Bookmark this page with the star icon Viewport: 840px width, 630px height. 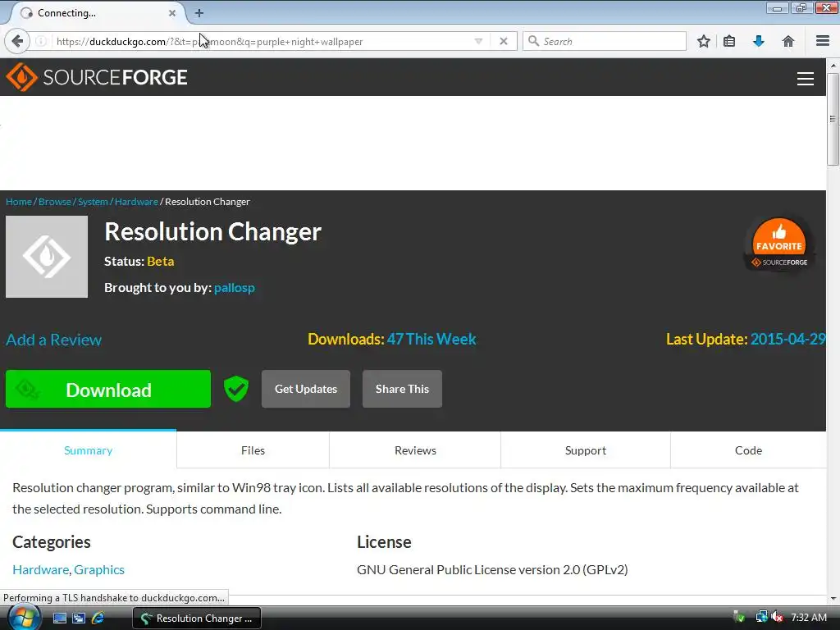pos(703,41)
